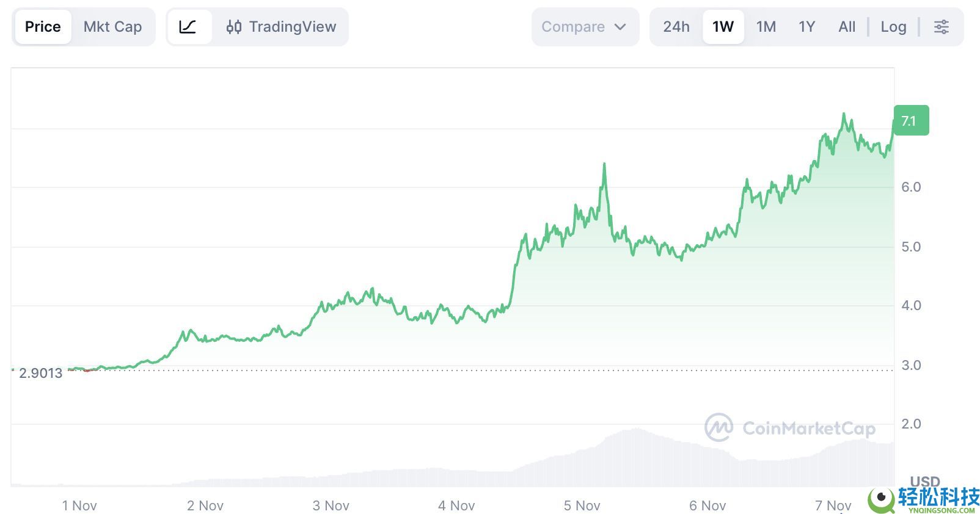Click the 5 Nov date label

(x=582, y=505)
